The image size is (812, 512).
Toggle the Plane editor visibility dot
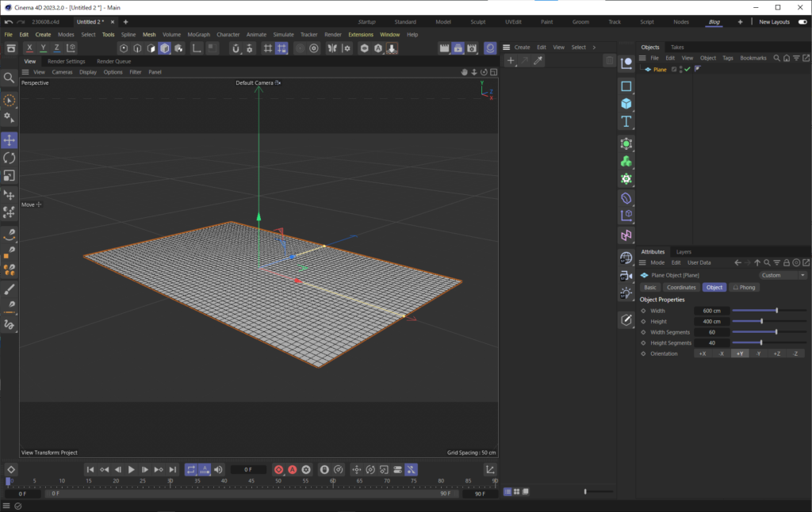[681, 67]
